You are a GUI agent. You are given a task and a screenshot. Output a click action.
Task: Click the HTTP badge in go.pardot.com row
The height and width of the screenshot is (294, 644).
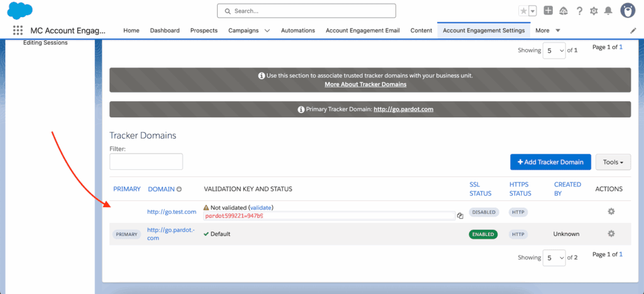518,234
